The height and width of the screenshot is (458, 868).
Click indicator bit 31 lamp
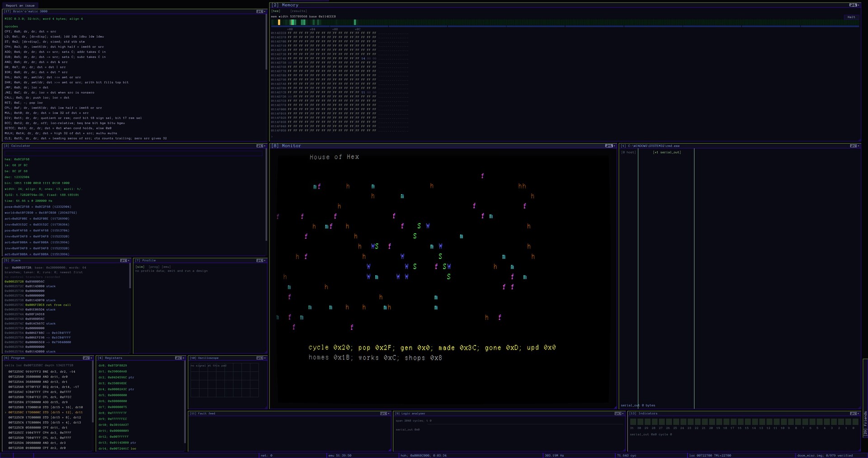632,422
